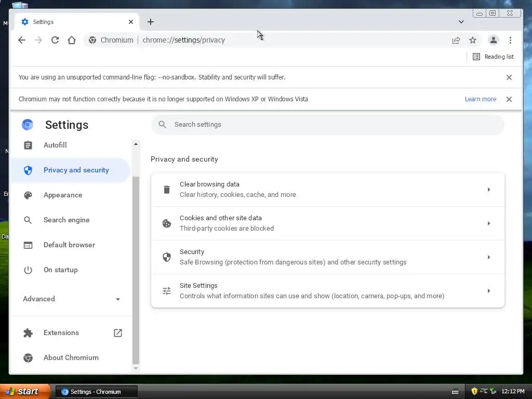
Task: Click the Appearance palette icon
Action: click(28, 195)
